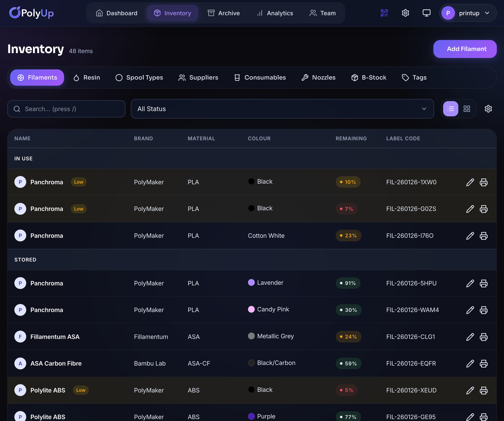Expand the All Status filter dropdown
The width and height of the screenshot is (504, 421).
pos(282,109)
